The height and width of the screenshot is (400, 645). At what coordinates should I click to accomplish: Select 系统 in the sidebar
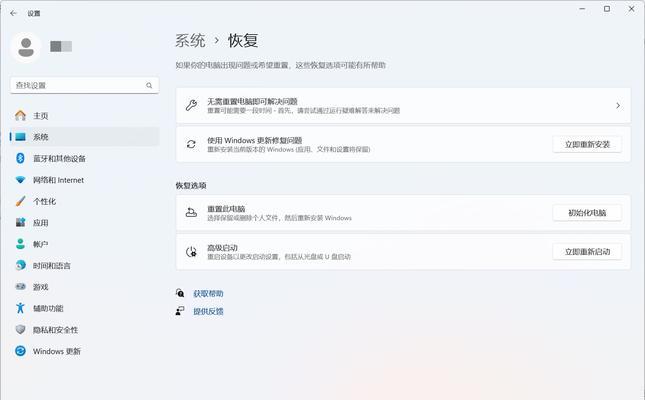[x=84, y=137]
